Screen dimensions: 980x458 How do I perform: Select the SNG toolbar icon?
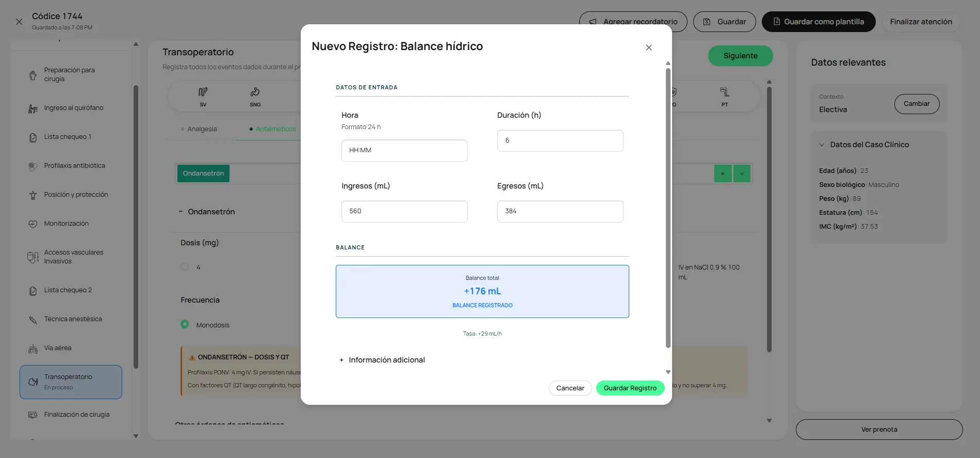255,92
